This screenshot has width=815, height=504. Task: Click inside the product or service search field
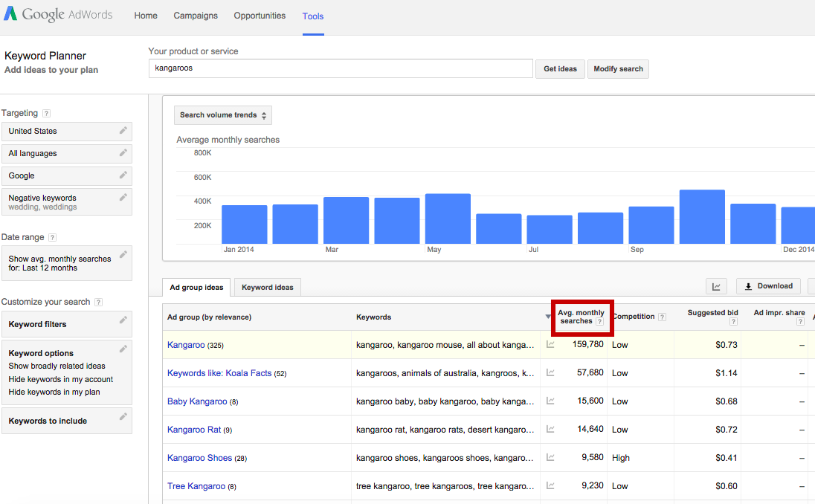point(340,68)
